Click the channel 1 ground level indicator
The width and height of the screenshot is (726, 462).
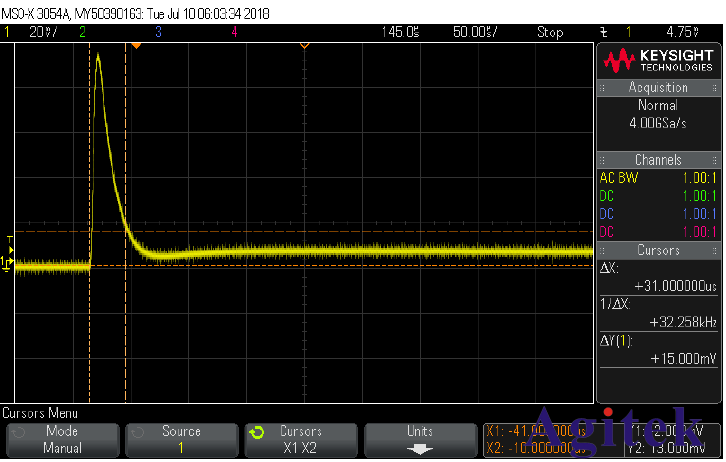point(7,264)
